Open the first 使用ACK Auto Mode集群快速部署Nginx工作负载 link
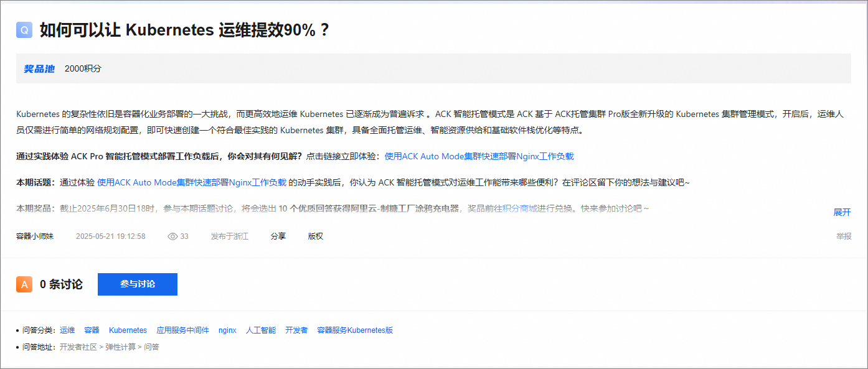The width and height of the screenshot is (868, 369). 479,156
